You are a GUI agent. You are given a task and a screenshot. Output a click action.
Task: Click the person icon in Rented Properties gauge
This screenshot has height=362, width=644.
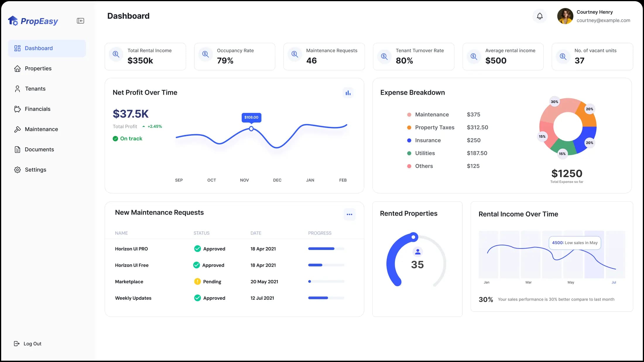tap(417, 252)
